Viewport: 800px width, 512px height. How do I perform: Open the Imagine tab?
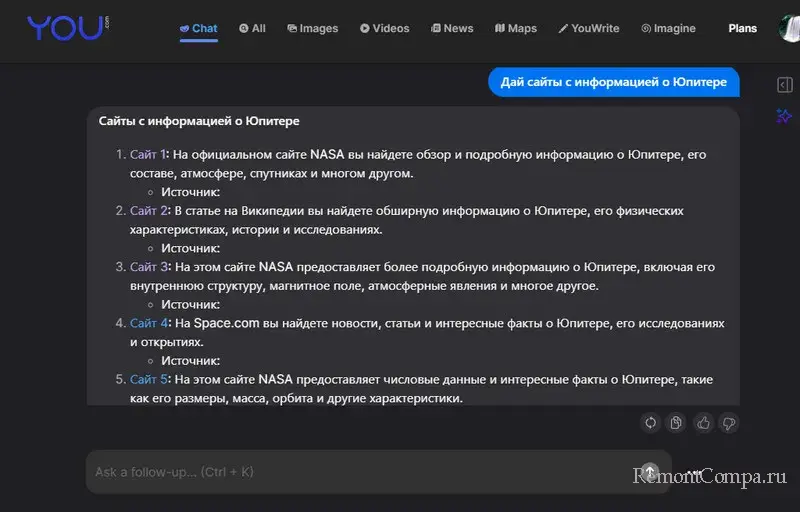coord(668,28)
